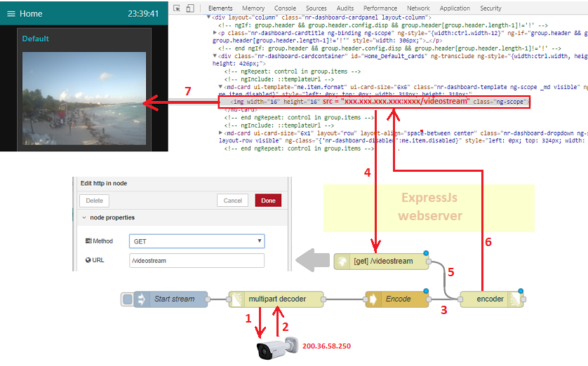Click the Encode function node icon

[373, 299]
